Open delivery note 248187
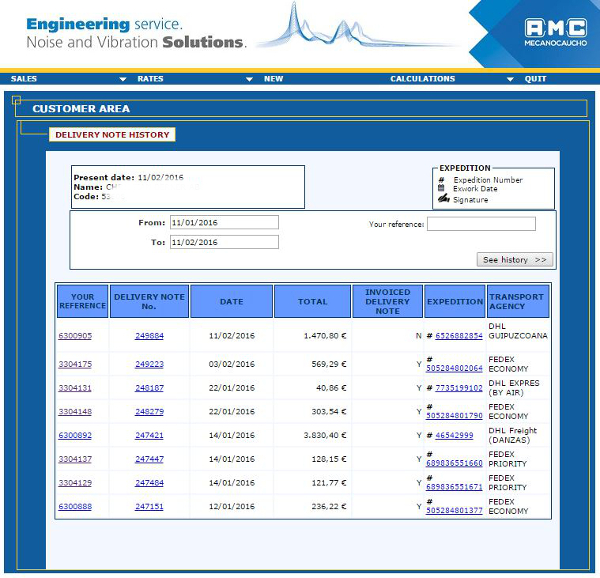Screen dimensions: 600x578 tap(149, 388)
